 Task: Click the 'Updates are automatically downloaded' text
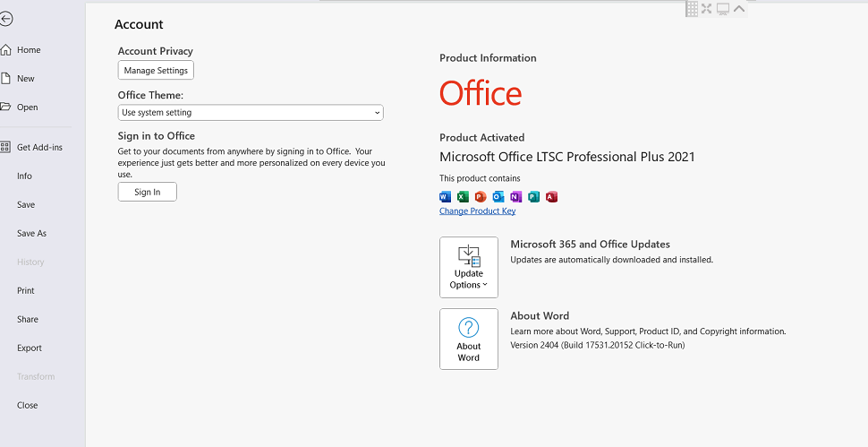pyautogui.click(x=612, y=260)
